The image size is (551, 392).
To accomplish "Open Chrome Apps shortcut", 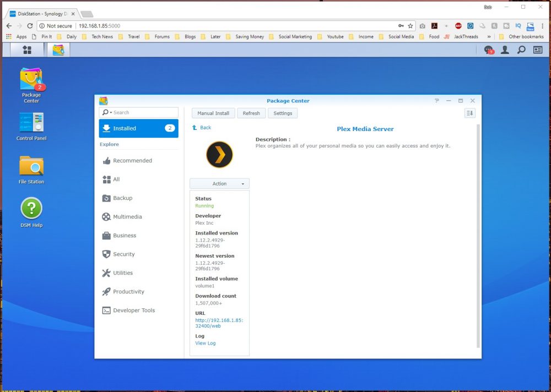I will (17, 36).
